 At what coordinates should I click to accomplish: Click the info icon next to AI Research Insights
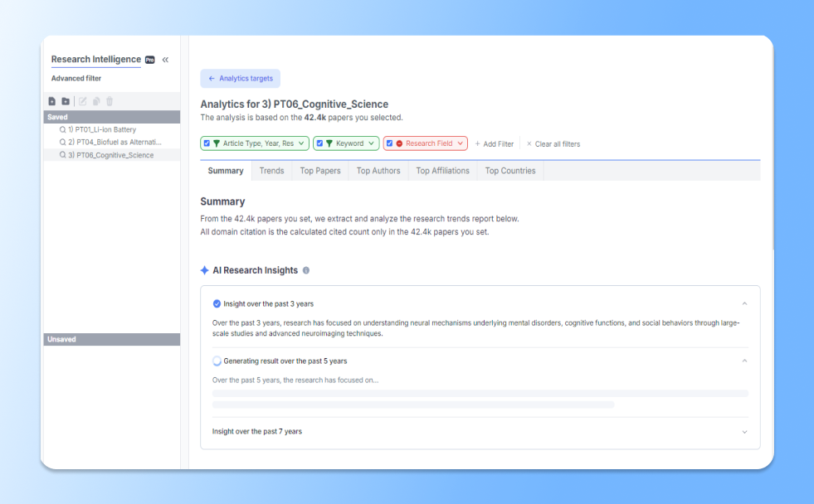pyautogui.click(x=306, y=269)
